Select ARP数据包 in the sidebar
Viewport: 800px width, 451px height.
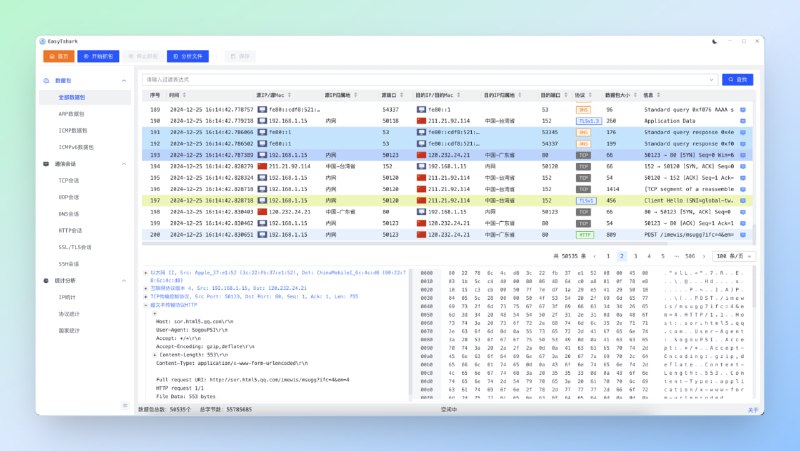(71, 114)
